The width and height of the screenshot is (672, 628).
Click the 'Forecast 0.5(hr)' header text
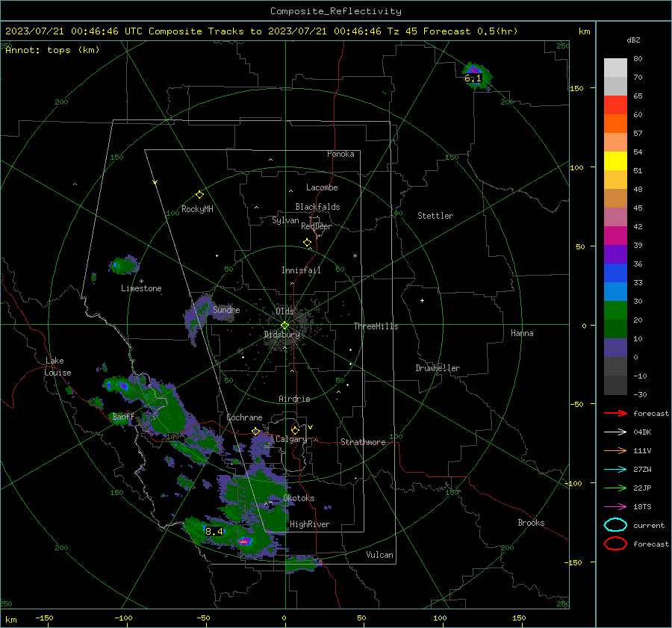(x=470, y=31)
